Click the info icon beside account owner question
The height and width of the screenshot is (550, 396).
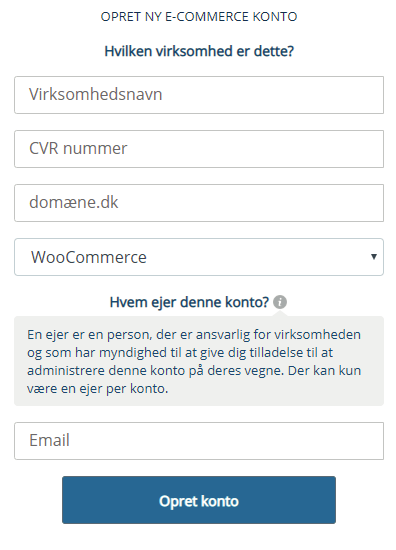click(280, 302)
